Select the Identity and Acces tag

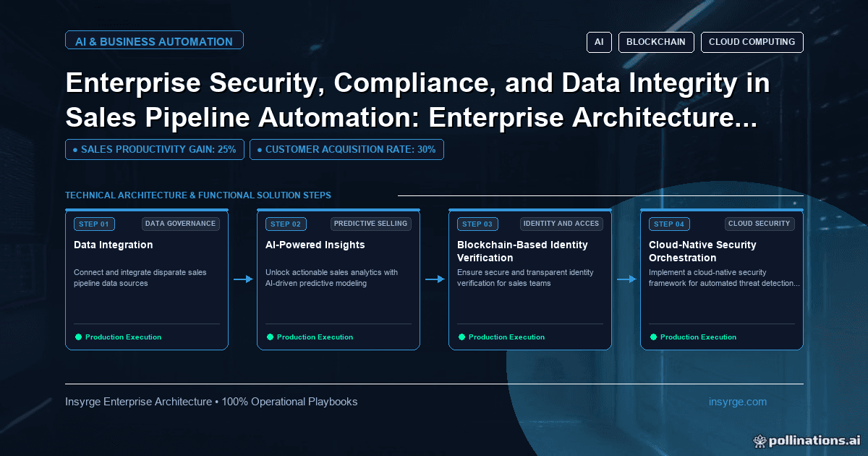pyautogui.click(x=561, y=224)
